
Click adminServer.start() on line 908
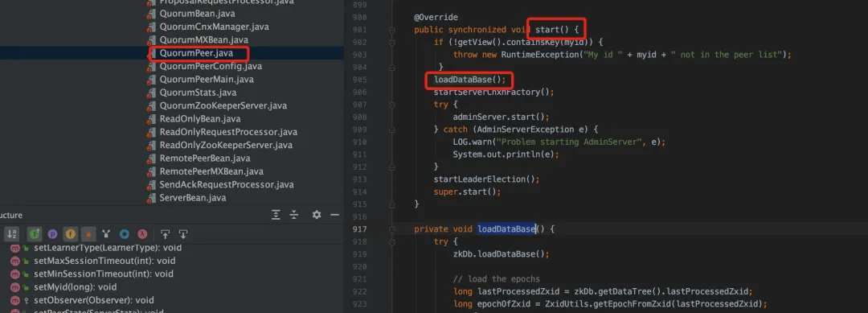[501, 117]
